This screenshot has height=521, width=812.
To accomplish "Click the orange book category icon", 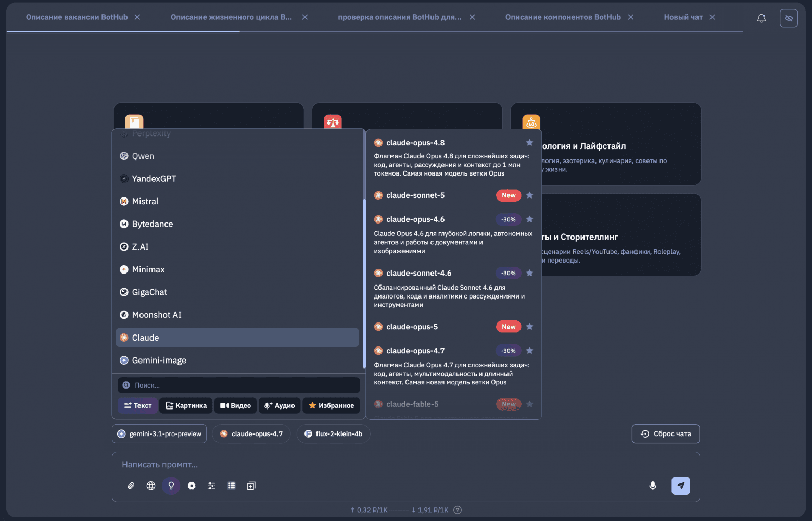I will (x=134, y=122).
